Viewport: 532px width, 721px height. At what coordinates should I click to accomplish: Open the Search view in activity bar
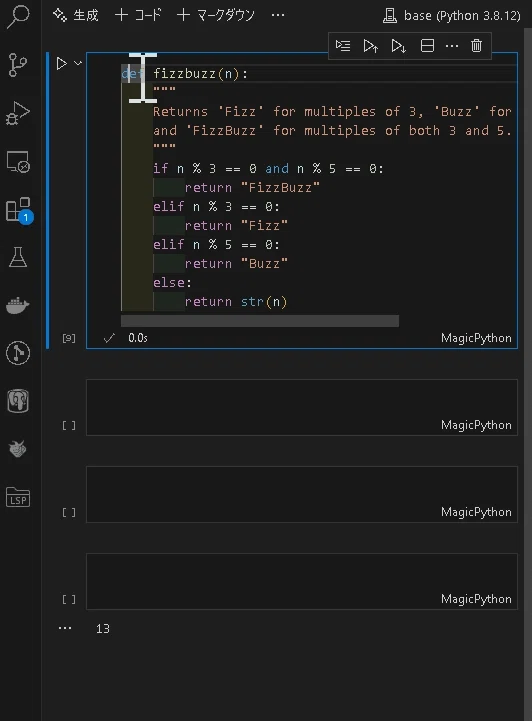18,16
